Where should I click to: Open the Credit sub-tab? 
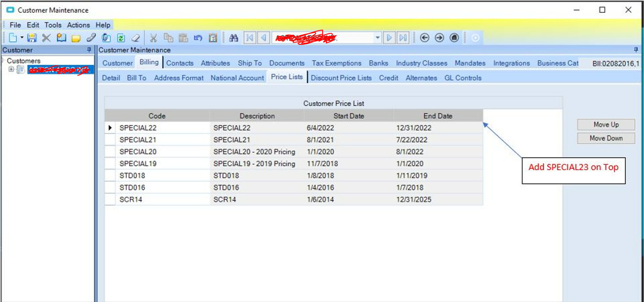(x=389, y=78)
